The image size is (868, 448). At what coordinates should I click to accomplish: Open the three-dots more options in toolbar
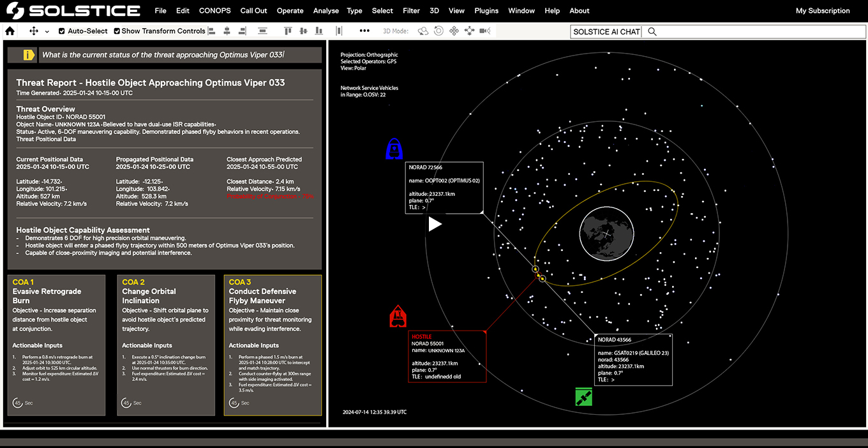(364, 31)
